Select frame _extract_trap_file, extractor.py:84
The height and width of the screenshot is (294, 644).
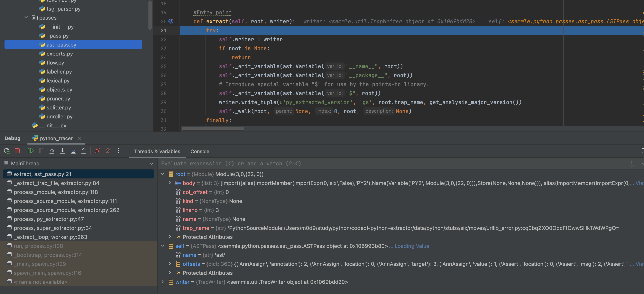click(x=78, y=183)
